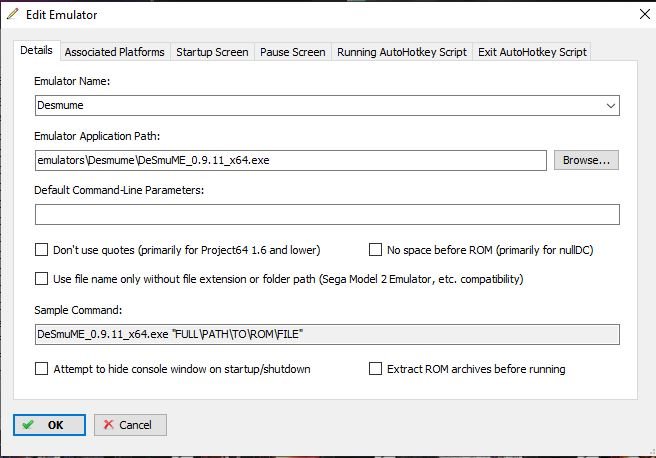Expand the Emulator Name dropdown arrow

610,106
